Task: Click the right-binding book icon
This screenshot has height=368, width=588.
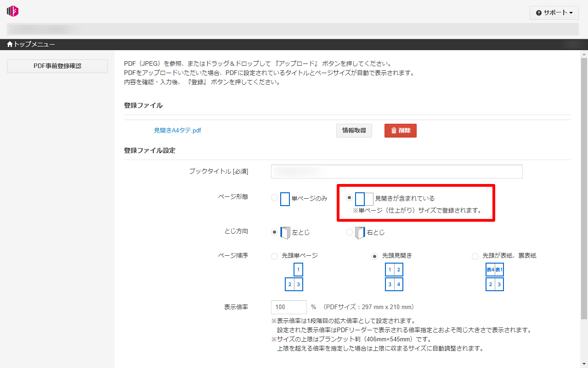Action: point(360,233)
